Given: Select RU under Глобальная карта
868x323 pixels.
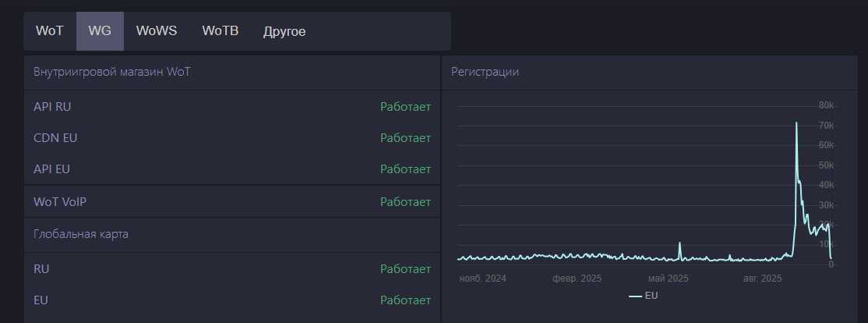Looking at the screenshot, I should pos(41,268).
